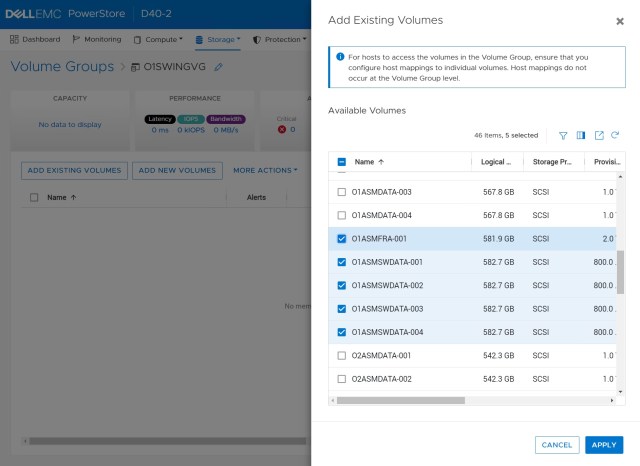
Task: Click the Apply button
Action: (x=604, y=444)
